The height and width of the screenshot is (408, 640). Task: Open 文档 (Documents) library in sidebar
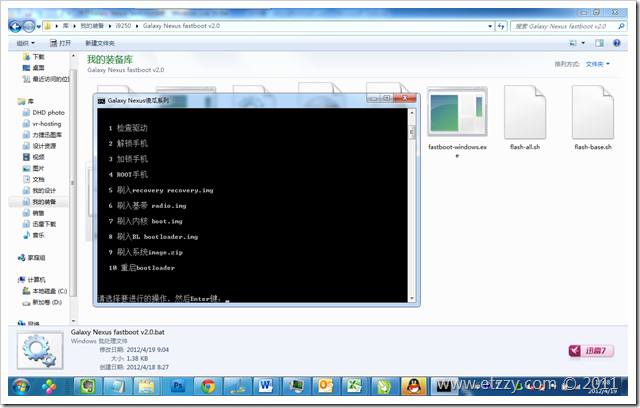34,179
